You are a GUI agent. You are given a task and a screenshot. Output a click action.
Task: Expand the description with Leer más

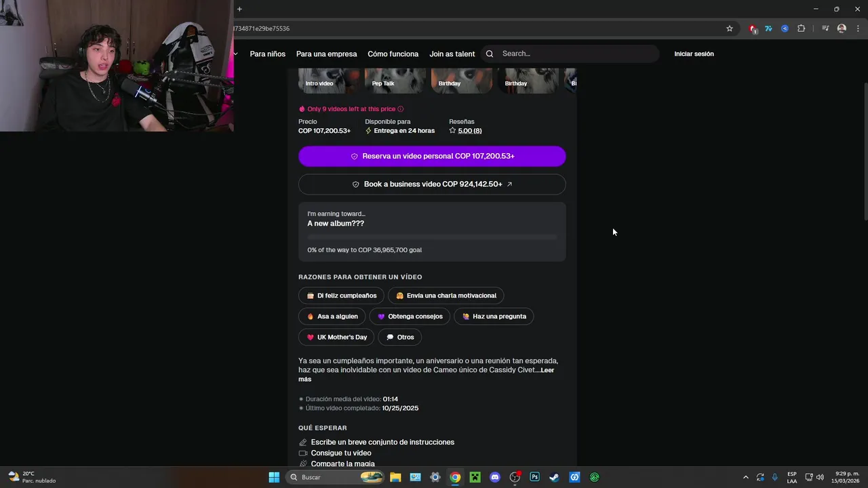(547, 370)
